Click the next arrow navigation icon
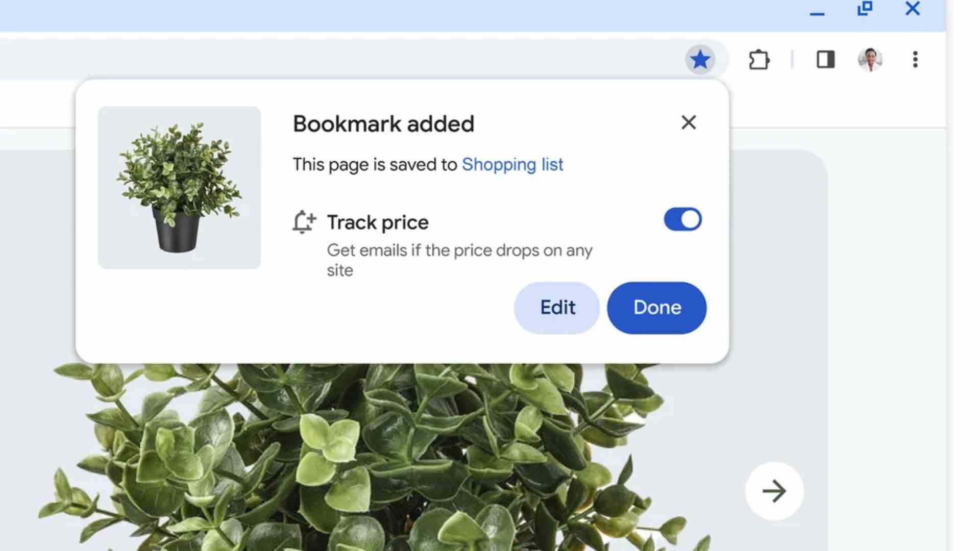This screenshot has width=980, height=551. 774,491
